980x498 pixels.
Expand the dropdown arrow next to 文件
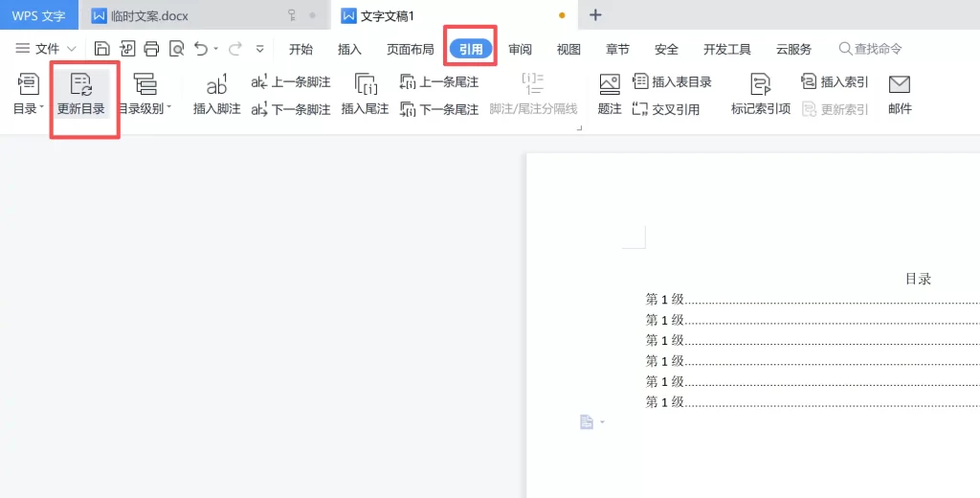(x=71, y=49)
